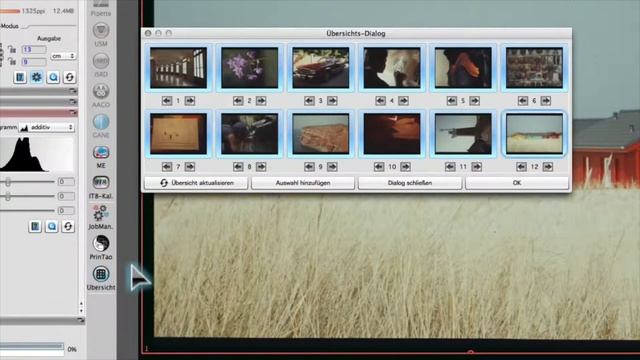Select thumbnail 6 in the overview

click(534, 68)
